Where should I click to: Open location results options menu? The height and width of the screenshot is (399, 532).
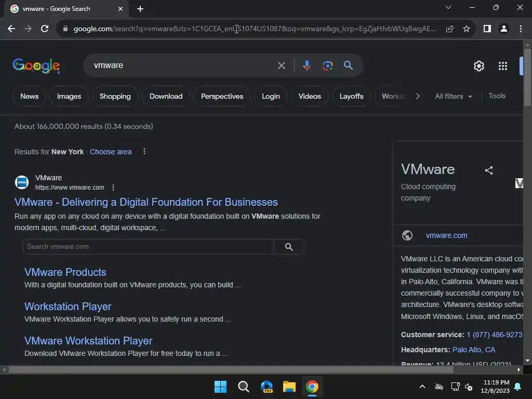click(144, 151)
